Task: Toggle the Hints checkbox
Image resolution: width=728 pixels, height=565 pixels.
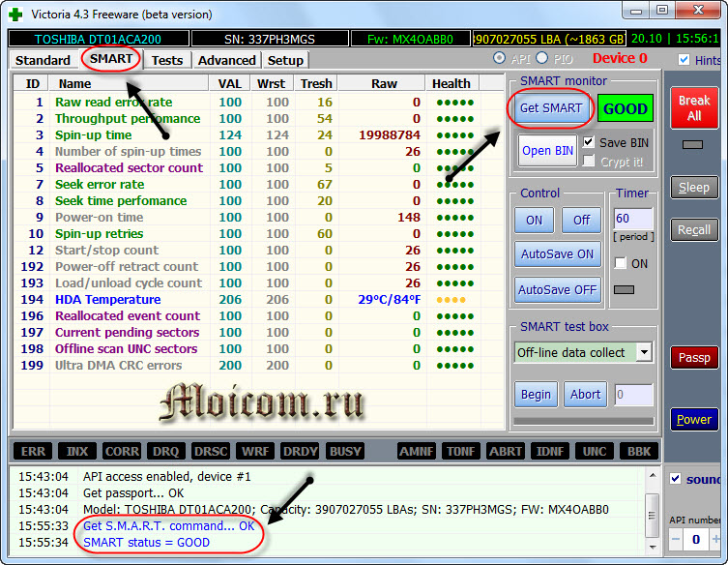Action: coord(686,60)
